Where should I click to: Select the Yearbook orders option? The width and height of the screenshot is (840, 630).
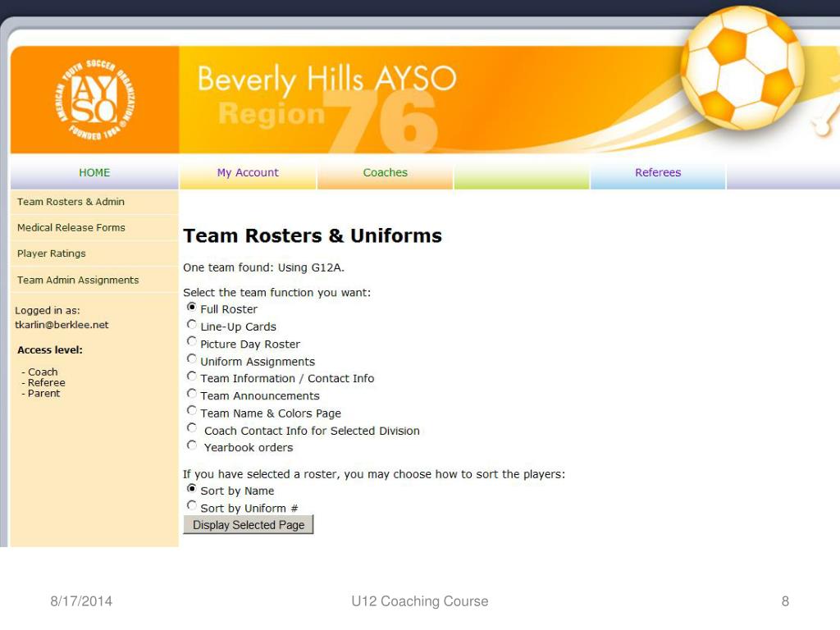pos(192,445)
